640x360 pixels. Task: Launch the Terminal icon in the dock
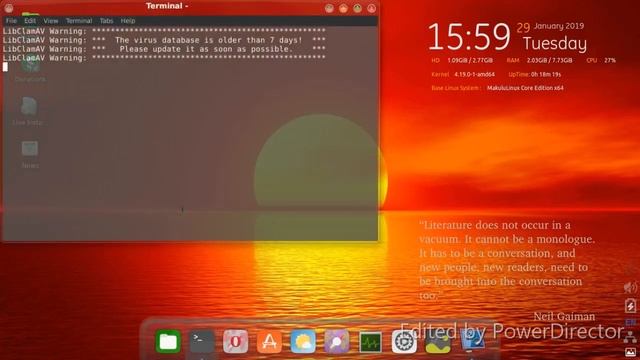pos(202,341)
